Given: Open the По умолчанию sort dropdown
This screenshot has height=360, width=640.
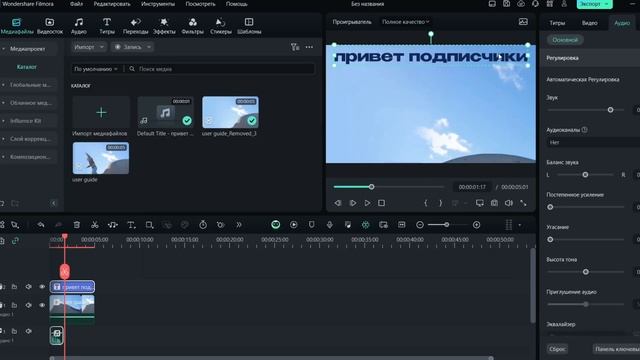Looking at the screenshot, I should click(x=96, y=69).
